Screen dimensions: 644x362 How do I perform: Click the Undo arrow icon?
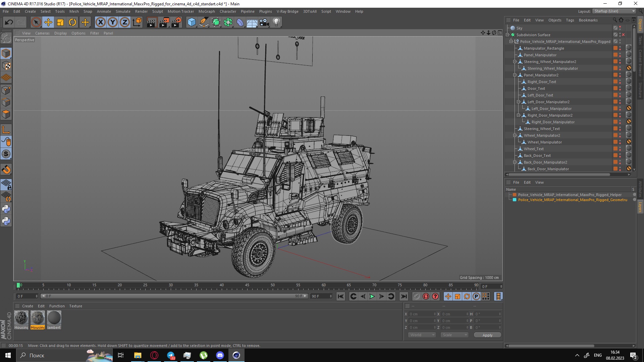coord(9,22)
